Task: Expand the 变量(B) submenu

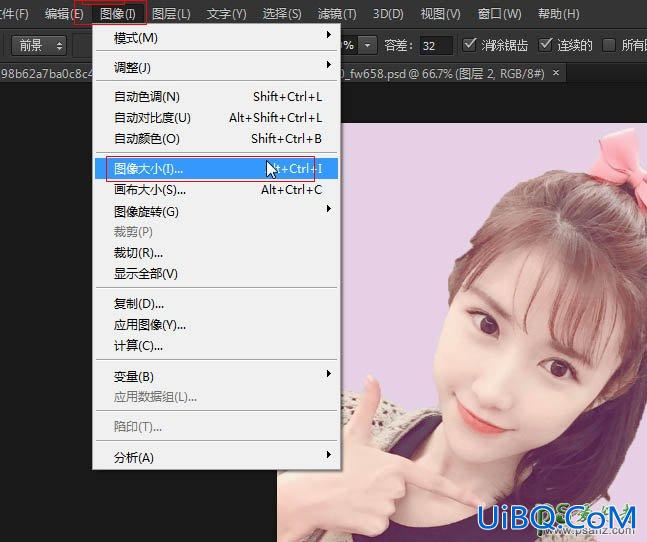Action: click(216, 376)
